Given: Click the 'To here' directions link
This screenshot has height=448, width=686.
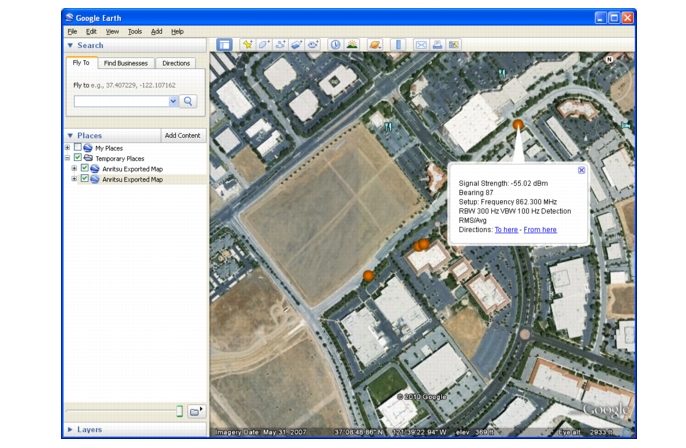Looking at the screenshot, I should tap(506, 230).
